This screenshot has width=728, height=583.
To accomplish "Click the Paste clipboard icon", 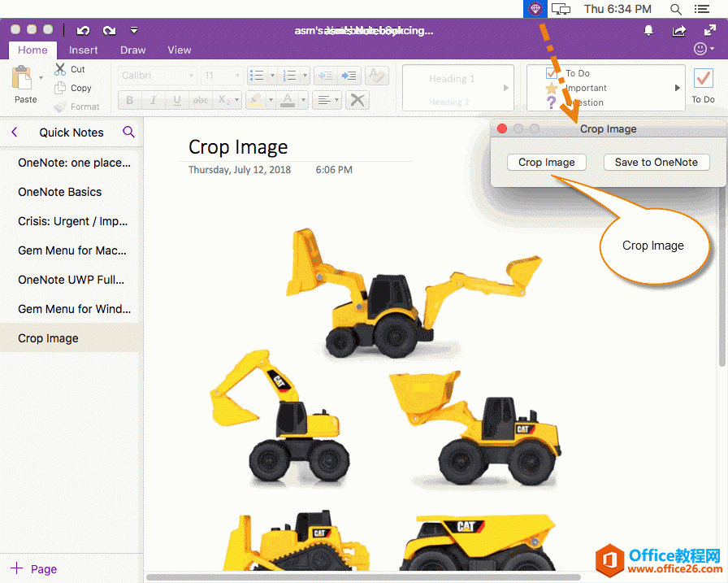I will 22,79.
